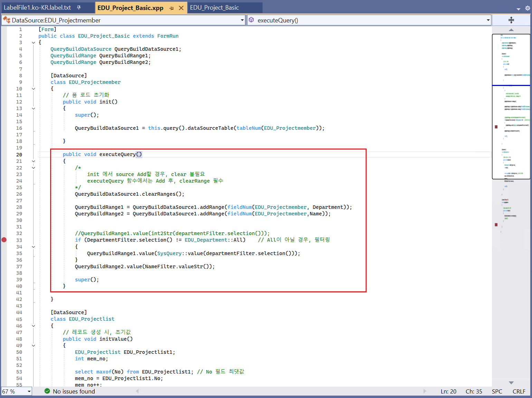Open the document well gear settings

pyautogui.click(x=528, y=8)
